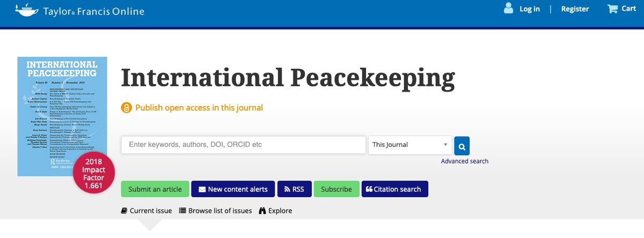Click the green Subscribe button
The image size is (644, 238).
click(336, 189)
